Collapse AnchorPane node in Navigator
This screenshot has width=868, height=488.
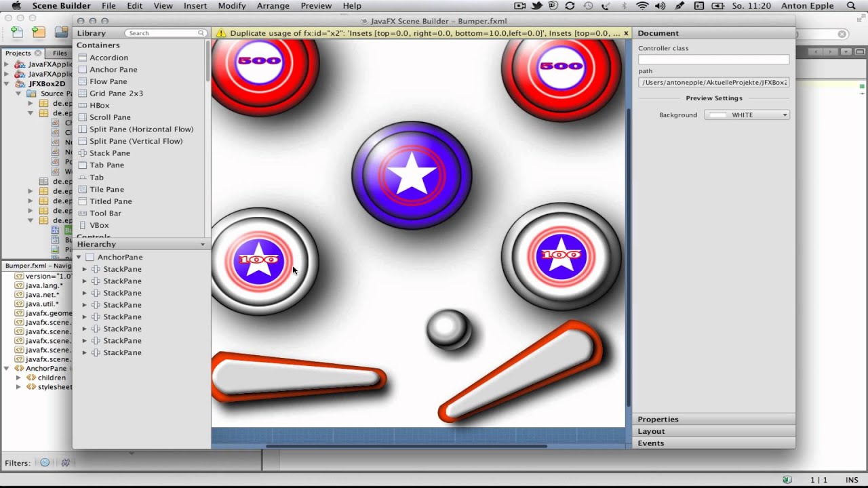[x=7, y=369]
